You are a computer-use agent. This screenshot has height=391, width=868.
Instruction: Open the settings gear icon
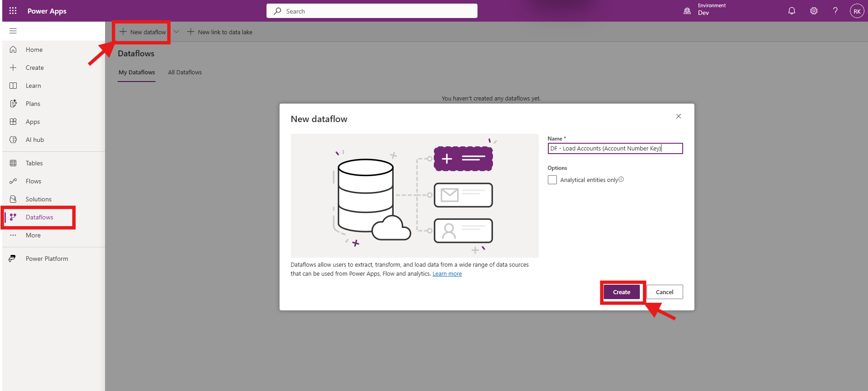pyautogui.click(x=813, y=11)
